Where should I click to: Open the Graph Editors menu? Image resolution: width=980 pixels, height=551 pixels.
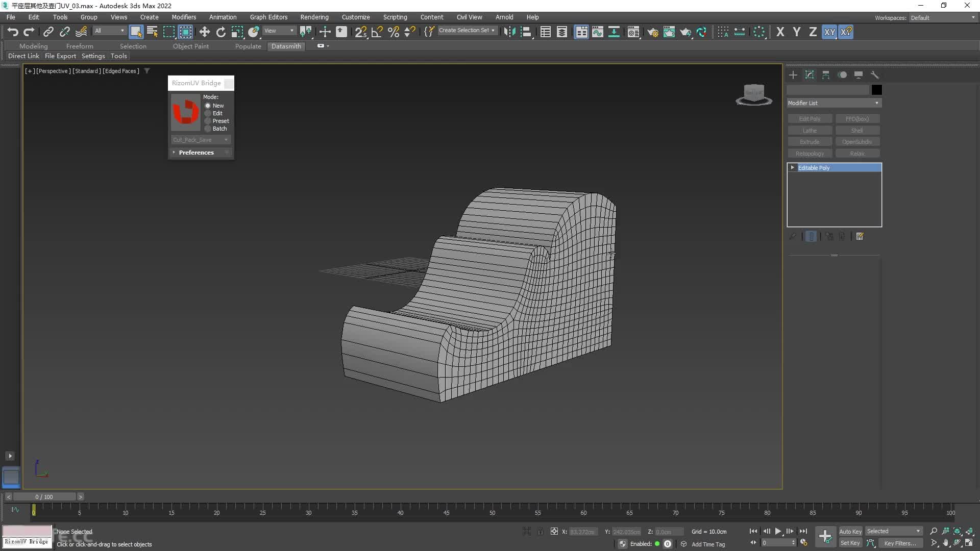click(268, 17)
